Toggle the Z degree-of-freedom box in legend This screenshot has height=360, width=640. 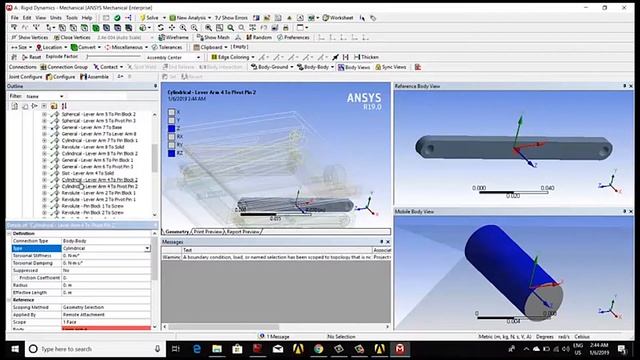click(x=171, y=129)
